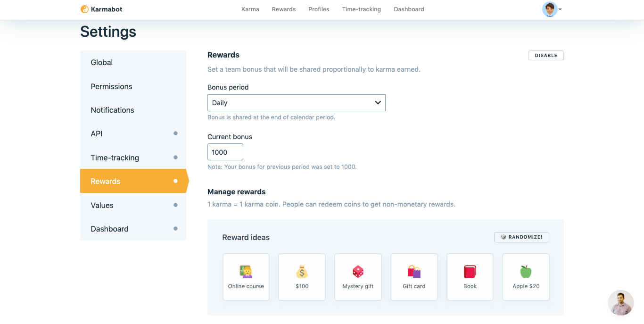Image resolution: width=644 pixels, height=324 pixels.
Task: Disable the Rewards feature
Action: coord(546,55)
